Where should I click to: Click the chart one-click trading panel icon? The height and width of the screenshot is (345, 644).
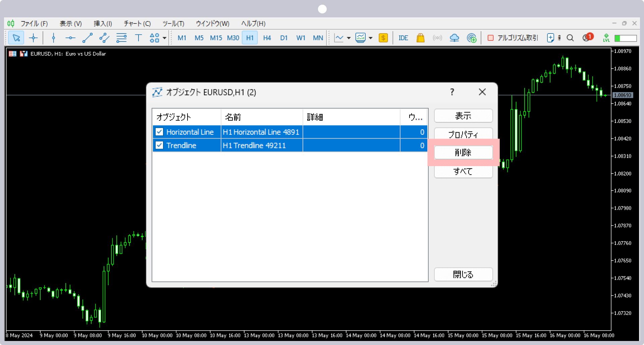[23, 54]
